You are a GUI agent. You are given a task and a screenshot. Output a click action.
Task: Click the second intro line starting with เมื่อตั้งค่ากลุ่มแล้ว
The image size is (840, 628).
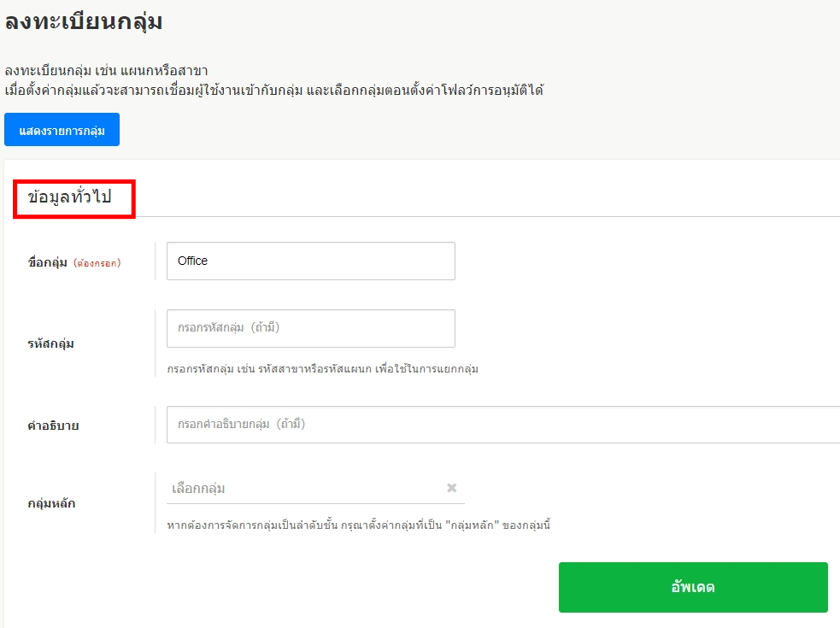click(273, 90)
